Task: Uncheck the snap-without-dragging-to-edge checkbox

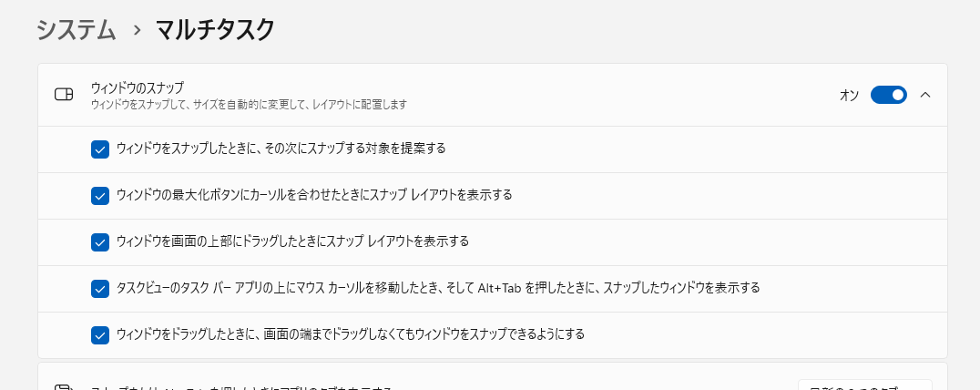Action: pyautogui.click(x=100, y=334)
